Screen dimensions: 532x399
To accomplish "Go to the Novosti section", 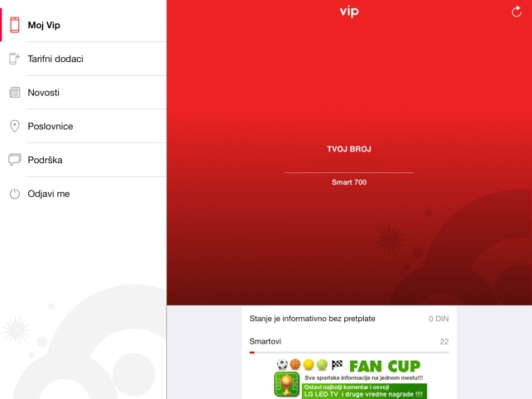I will 84,93.
